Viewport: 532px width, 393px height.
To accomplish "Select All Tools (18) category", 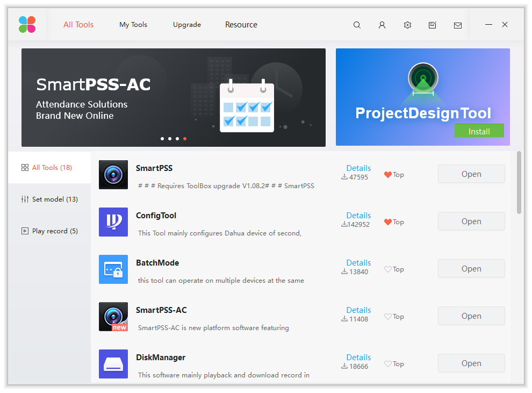I will pos(49,167).
